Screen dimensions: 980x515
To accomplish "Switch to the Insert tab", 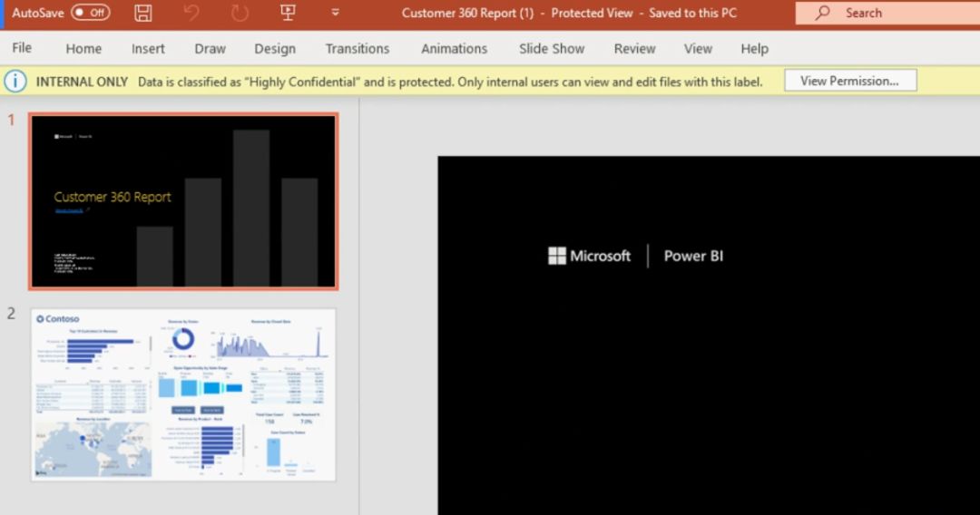I will click(148, 49).
